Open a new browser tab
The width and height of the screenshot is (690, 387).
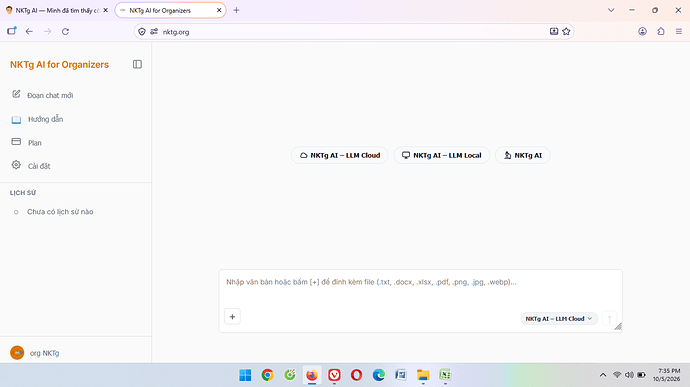[236, 10]
